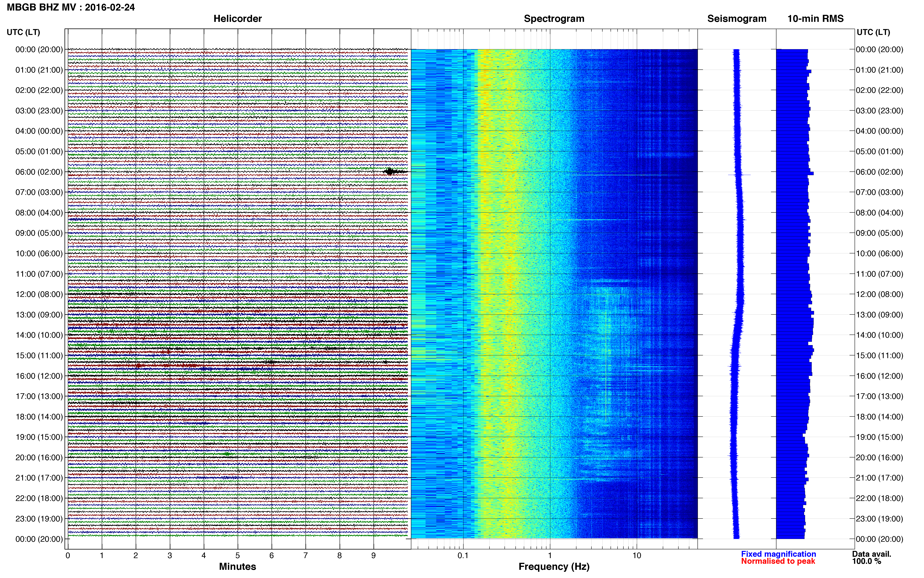Click right time label 08:00 (04:00)
Viewport: 924px width, 578px height.
coord(879,213)
